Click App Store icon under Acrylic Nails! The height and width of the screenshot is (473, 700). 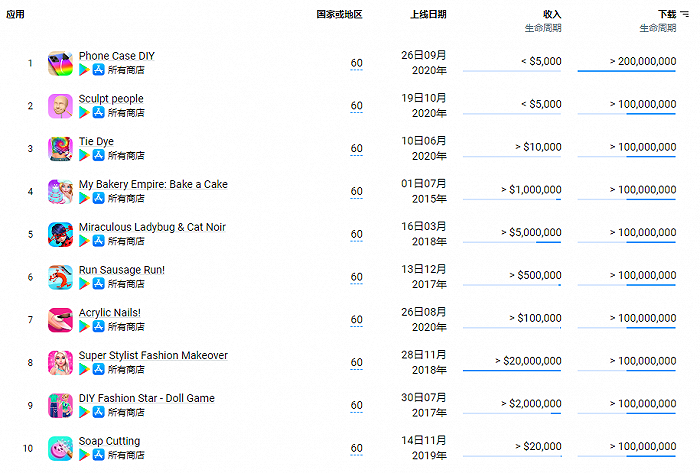point(99,327)
